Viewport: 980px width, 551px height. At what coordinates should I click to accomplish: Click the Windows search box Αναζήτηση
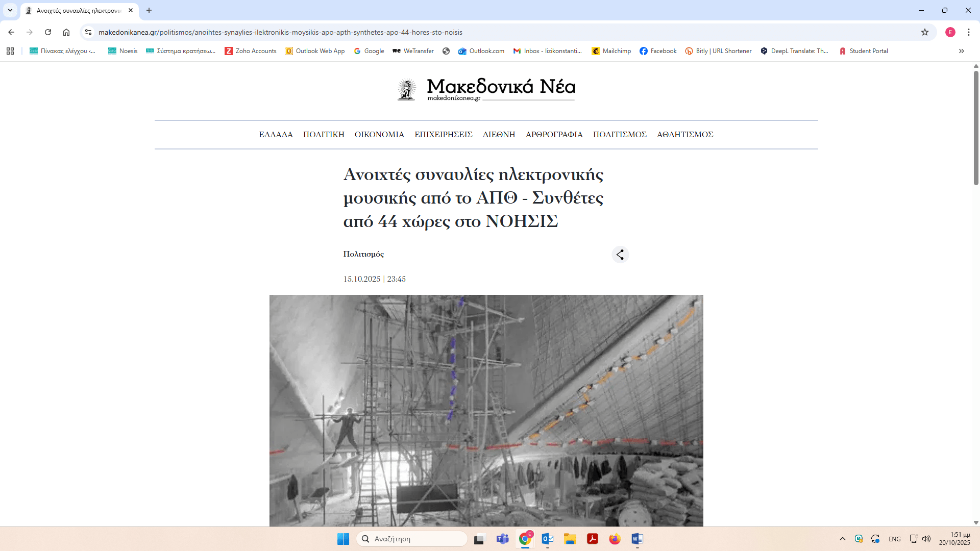[412, 539]
